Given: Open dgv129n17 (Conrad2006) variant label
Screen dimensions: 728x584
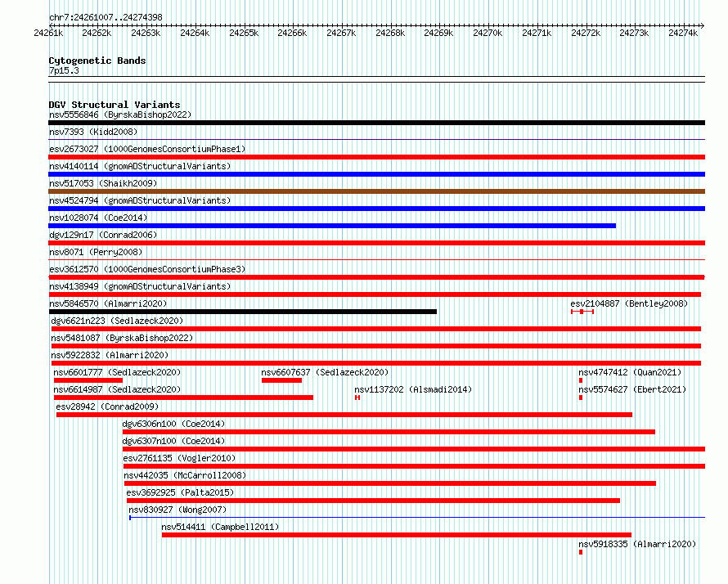Looking at the screenshot, I should (x=103, y=235).
